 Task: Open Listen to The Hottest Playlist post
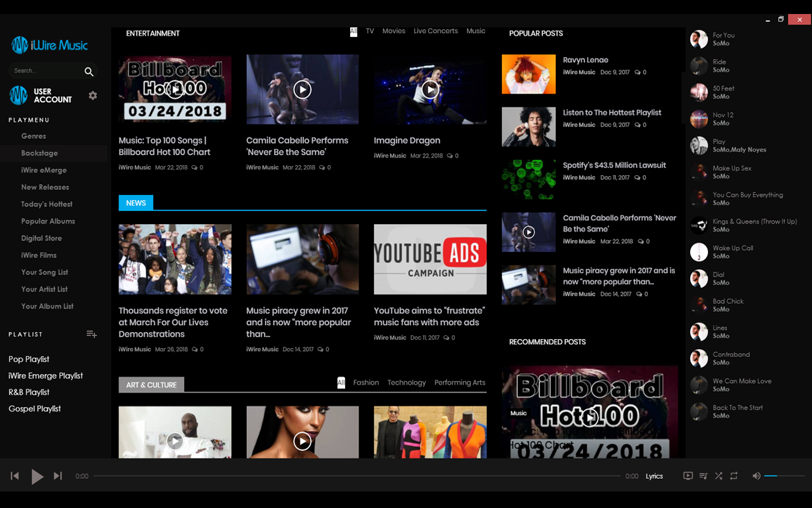[x=612, y=113]
